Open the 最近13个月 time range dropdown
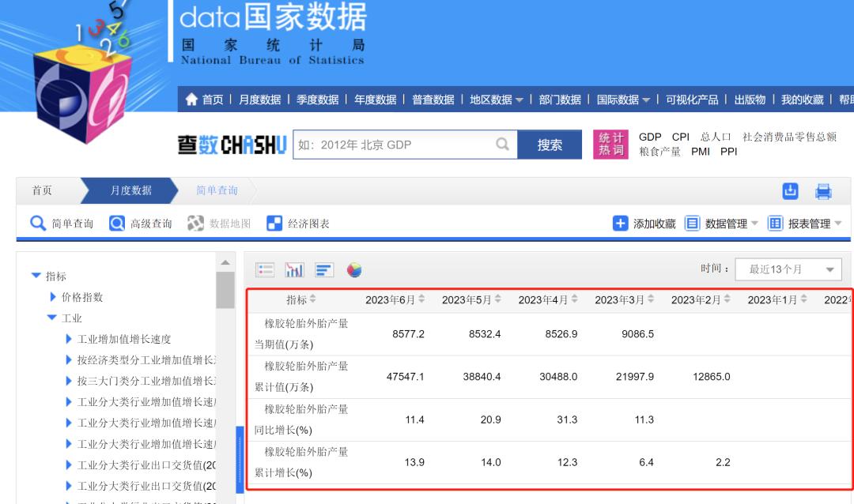Viewport: 854px width, 504px height. (788, 269)
